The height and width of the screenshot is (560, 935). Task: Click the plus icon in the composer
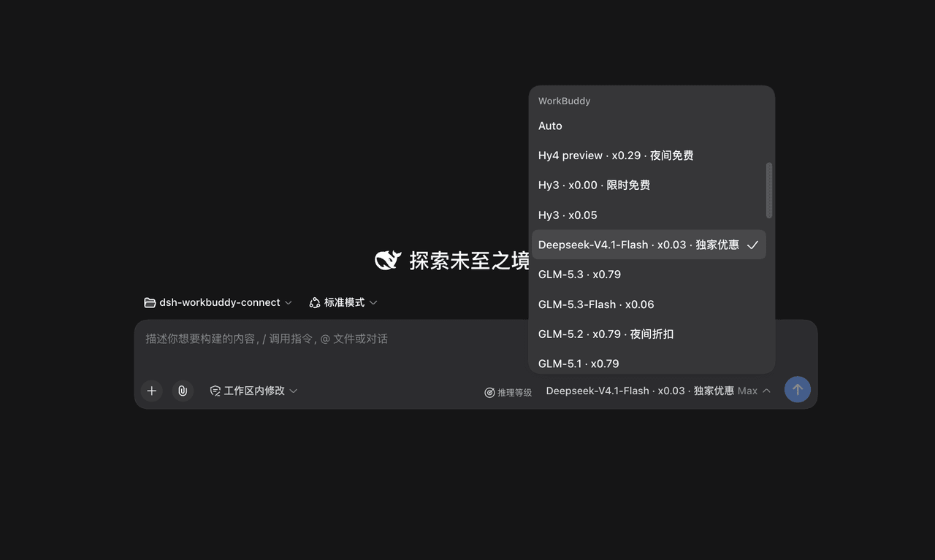151,391
